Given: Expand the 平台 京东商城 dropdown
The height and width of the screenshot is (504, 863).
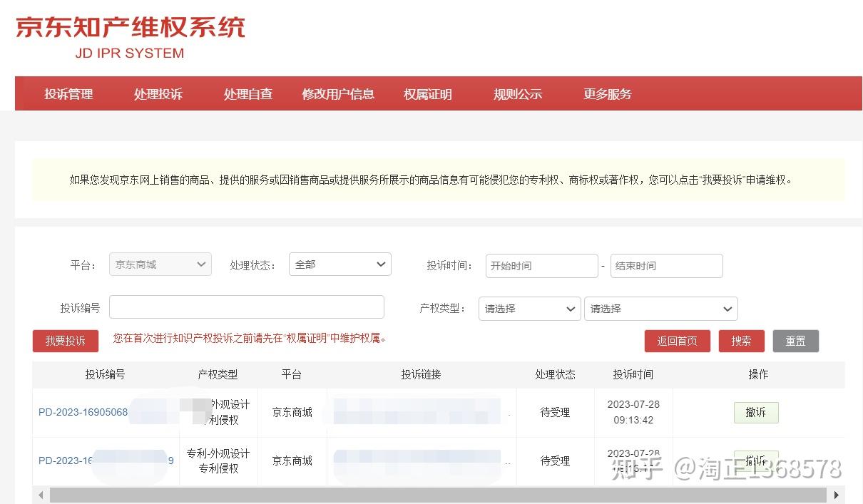Looking at the screenshot, I should [x=160, y=264].
